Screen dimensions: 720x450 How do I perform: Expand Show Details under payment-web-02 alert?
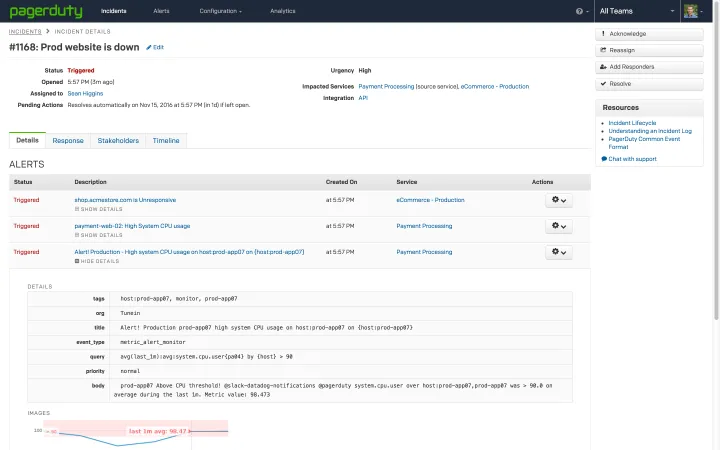point(98,235)
